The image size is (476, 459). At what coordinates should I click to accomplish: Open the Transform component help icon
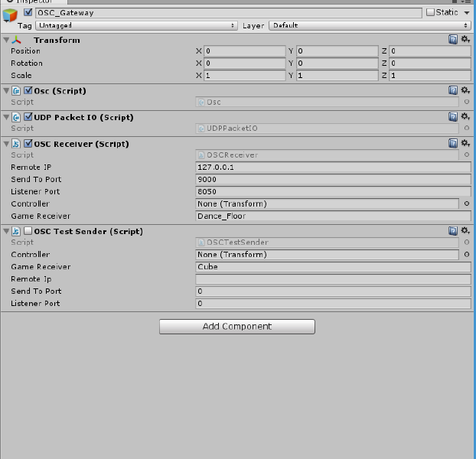click(453, 40)
